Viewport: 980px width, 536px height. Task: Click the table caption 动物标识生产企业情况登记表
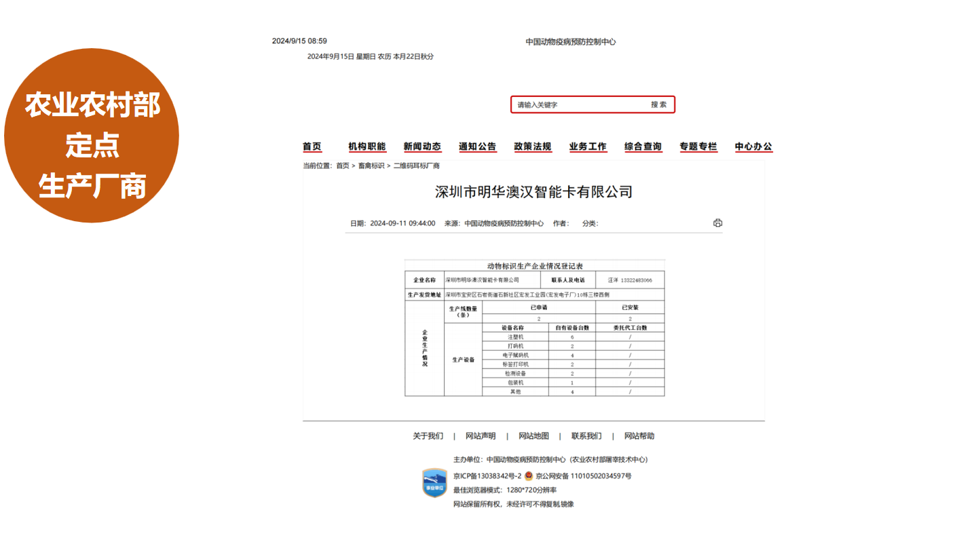point(535,265)
